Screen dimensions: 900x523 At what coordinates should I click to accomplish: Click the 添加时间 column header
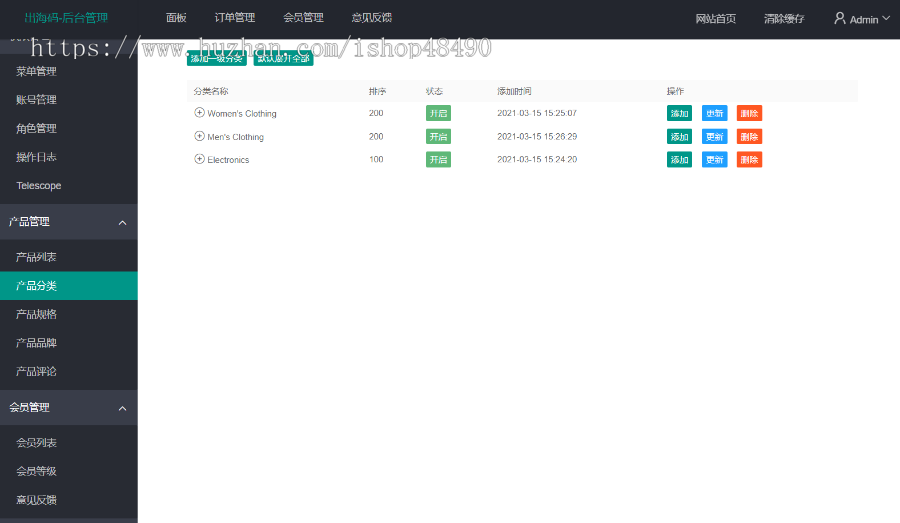click(514, 91)
